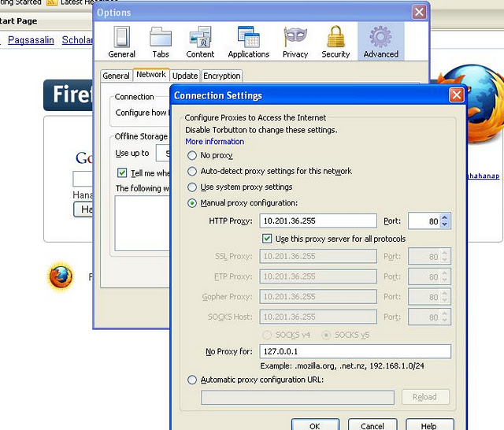
Task: Decrease the HTTP Proxy port value
Action: pyautogui.click(x=444, y=224)
